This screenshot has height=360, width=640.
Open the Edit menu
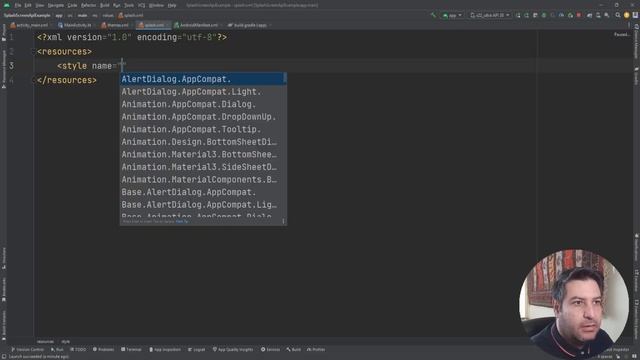(x=28, y=5)
